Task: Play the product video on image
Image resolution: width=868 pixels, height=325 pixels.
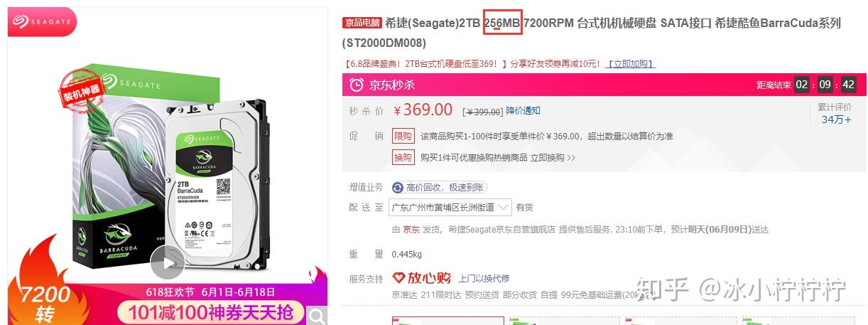Action: pos(168,263)
